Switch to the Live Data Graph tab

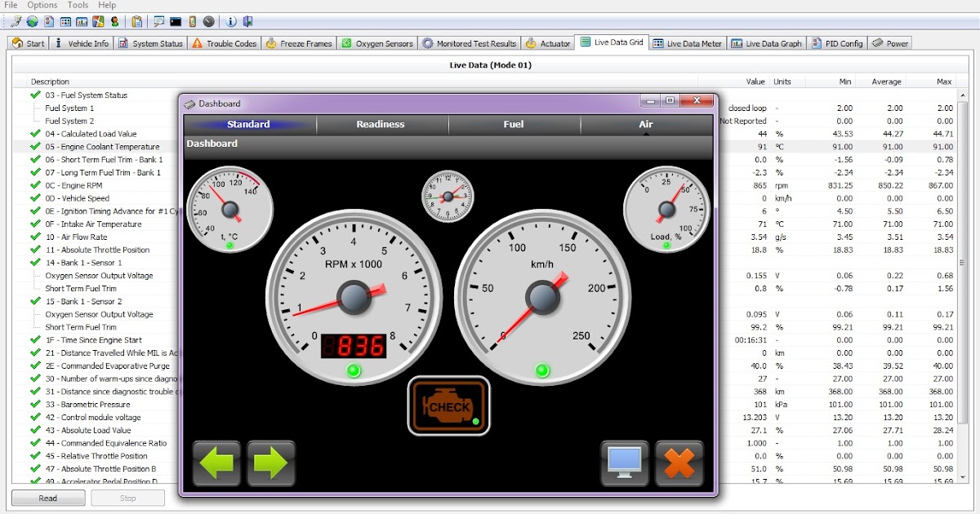coord(766,42)
